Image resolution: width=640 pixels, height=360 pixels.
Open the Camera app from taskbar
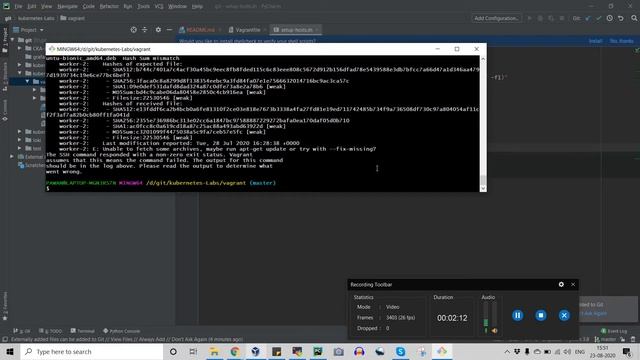[338, 351]
